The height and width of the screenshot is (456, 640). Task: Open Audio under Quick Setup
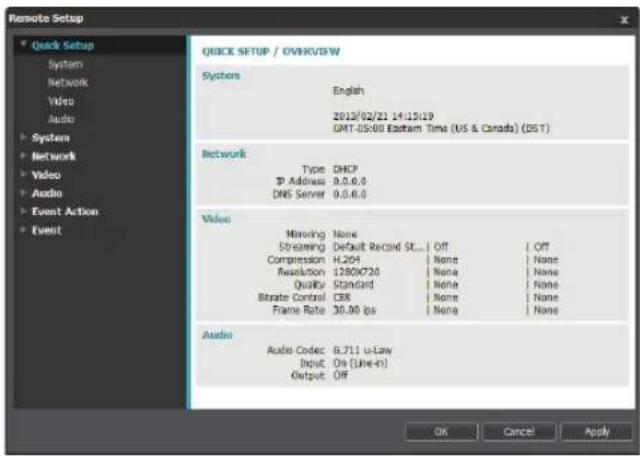(61, 119)
